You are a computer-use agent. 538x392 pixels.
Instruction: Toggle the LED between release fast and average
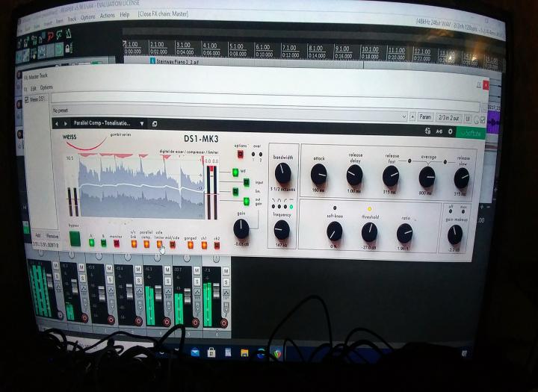tap(409, 161)
